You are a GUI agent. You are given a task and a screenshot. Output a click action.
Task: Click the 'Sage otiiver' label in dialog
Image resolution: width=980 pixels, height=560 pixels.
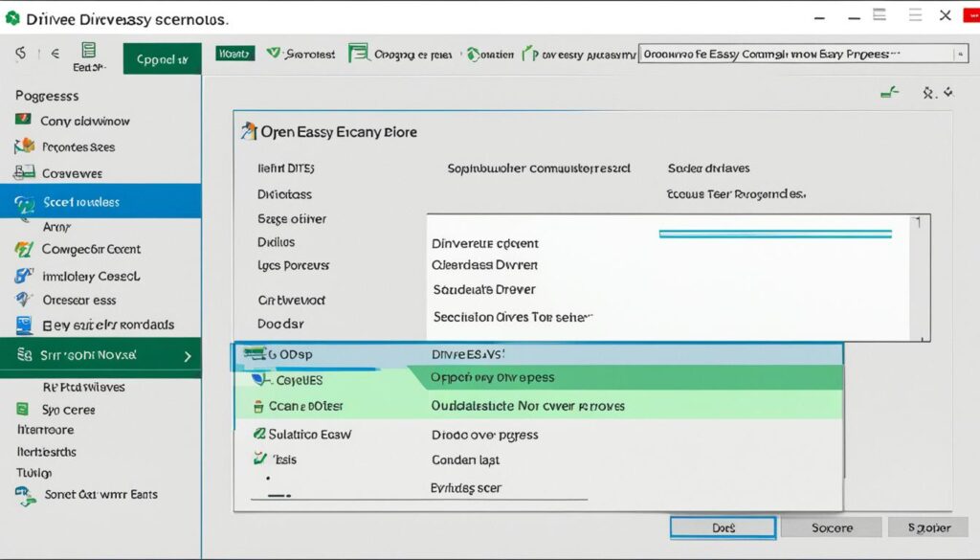(292, 219)
